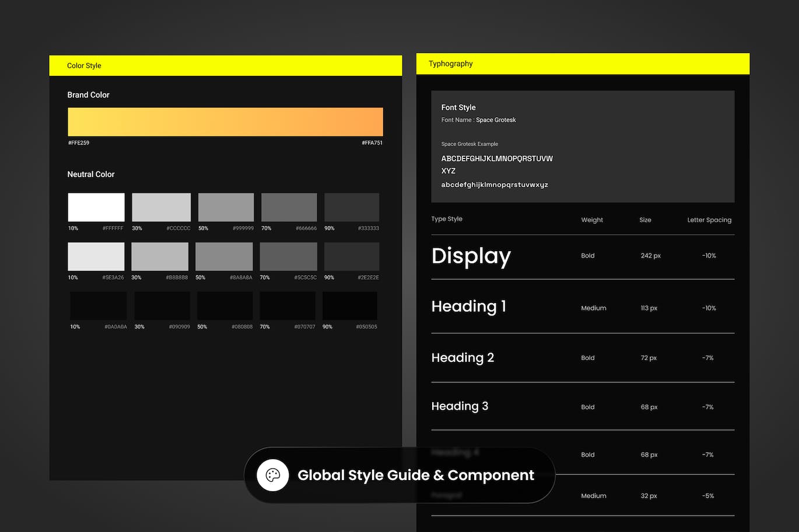Select the #333333 dark swatch

[352, 207]
